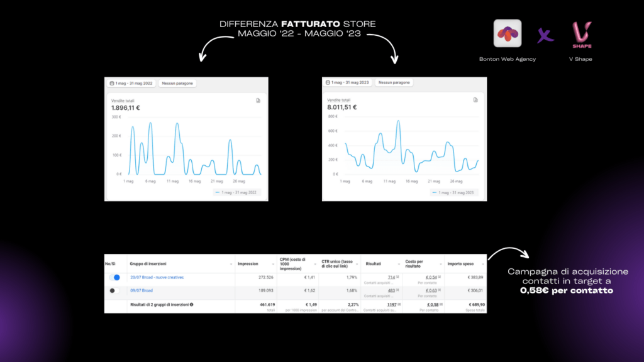Open the 1 mag - 31 mag 2023 date picker

click(347, 82)
